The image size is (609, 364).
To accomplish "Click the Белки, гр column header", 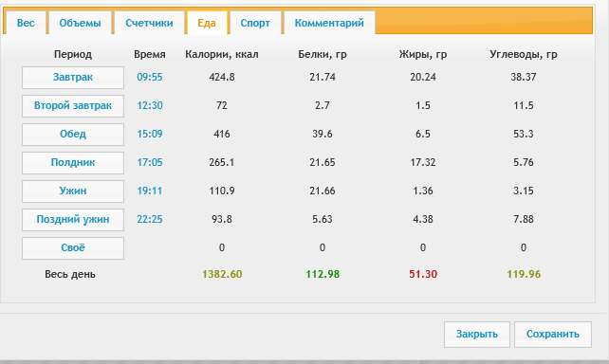I will coord(323,54).
